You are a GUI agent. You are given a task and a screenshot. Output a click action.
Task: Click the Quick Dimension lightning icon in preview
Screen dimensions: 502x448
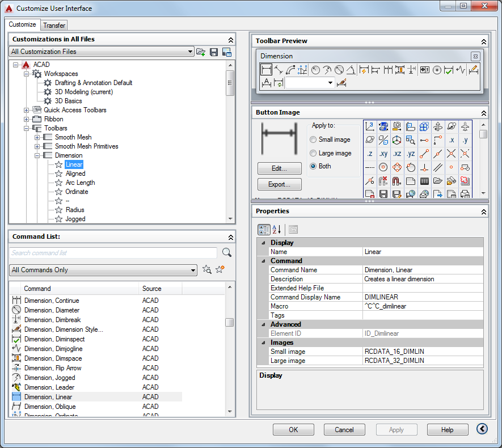(364, 69)
